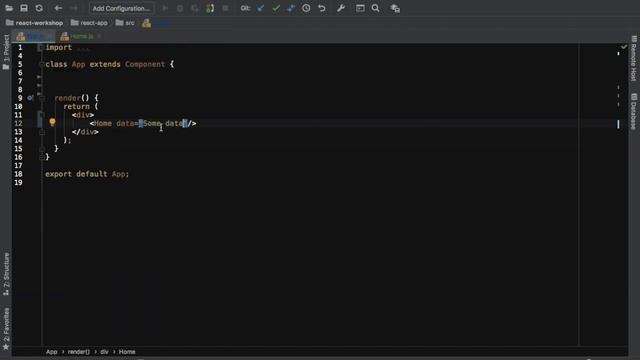Collapse the render method fold marker
This screenshot has width=640, height=360.
coord(42,98)
